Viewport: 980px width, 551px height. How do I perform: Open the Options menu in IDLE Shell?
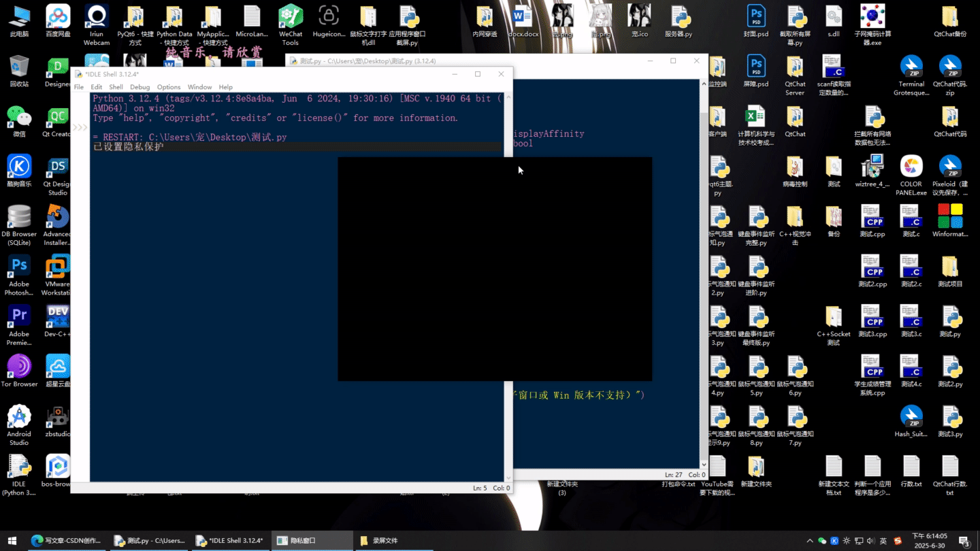[167, 86]
